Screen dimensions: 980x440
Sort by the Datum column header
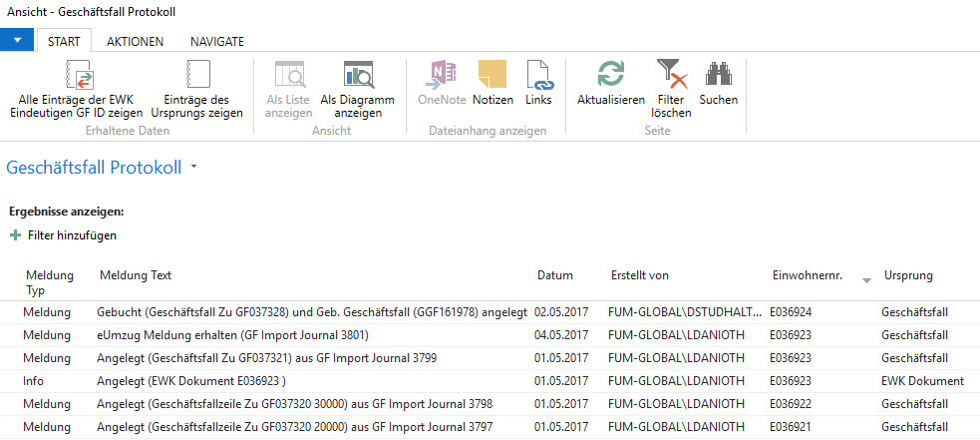[x=555, y=275]
